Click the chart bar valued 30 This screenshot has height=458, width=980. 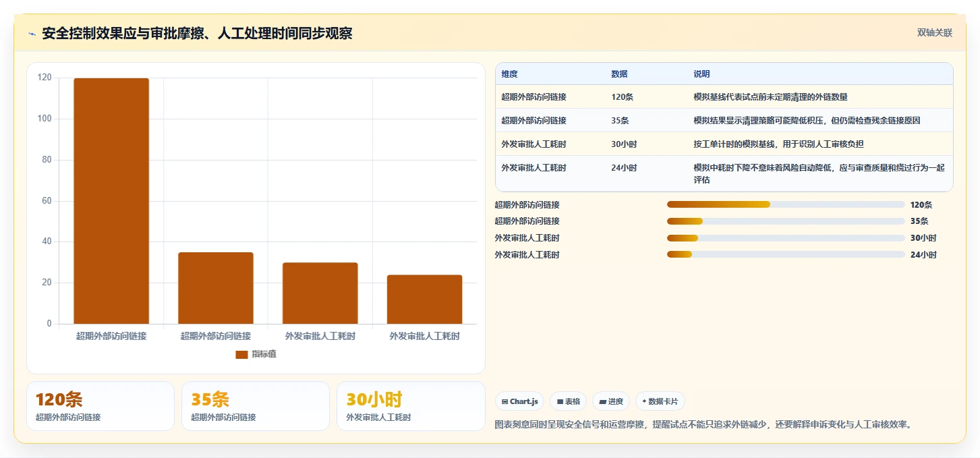click(320, 293)
